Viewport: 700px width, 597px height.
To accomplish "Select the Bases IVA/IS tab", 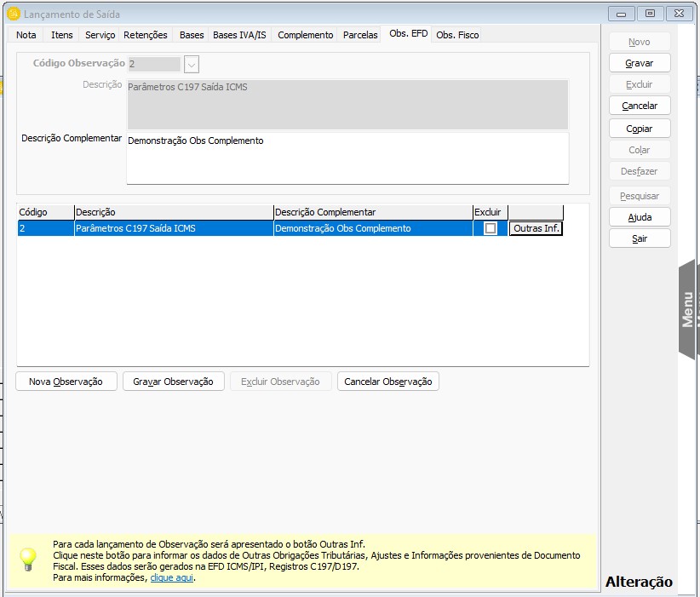I will click(x=241, y=35).
